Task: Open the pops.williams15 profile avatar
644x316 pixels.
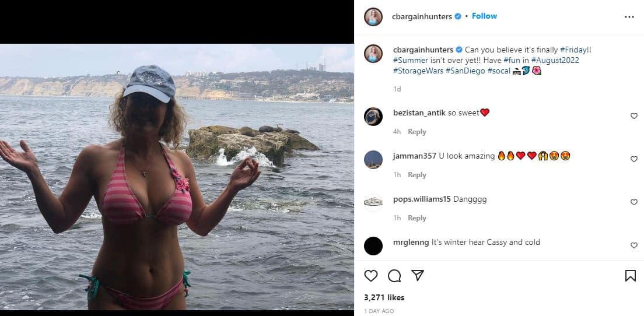Action: [373, 202]
